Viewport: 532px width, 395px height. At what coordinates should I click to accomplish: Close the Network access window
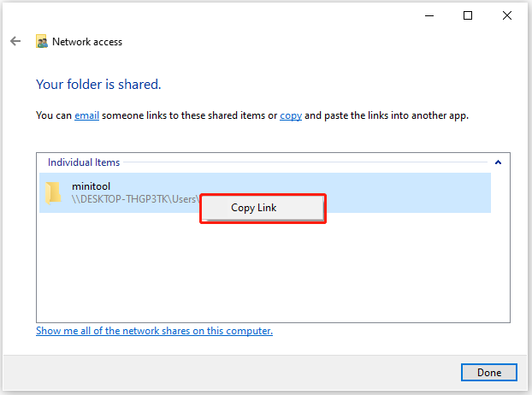507,15
